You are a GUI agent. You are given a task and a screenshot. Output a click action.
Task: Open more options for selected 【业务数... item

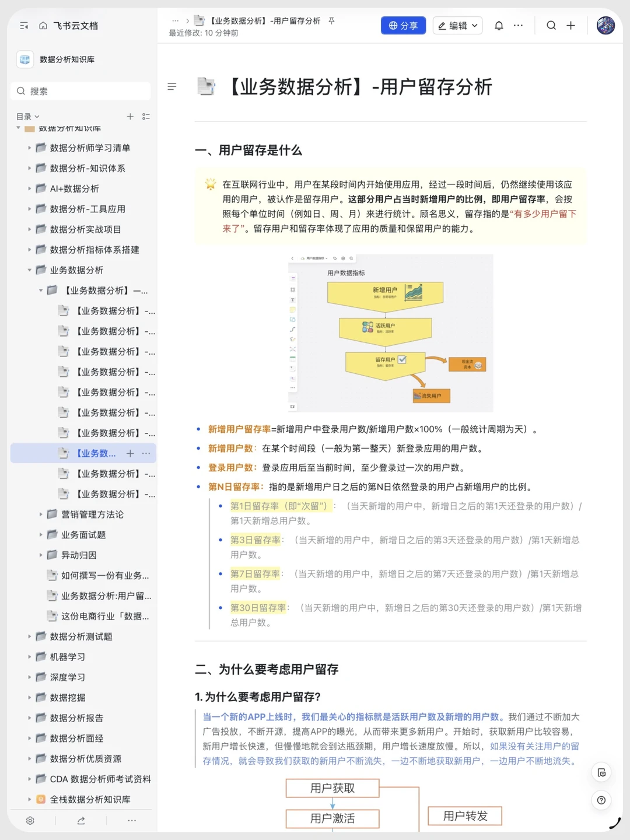[x=146, y=453]
